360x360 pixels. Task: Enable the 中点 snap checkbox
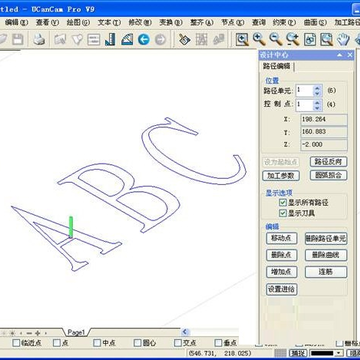[97, 343]
